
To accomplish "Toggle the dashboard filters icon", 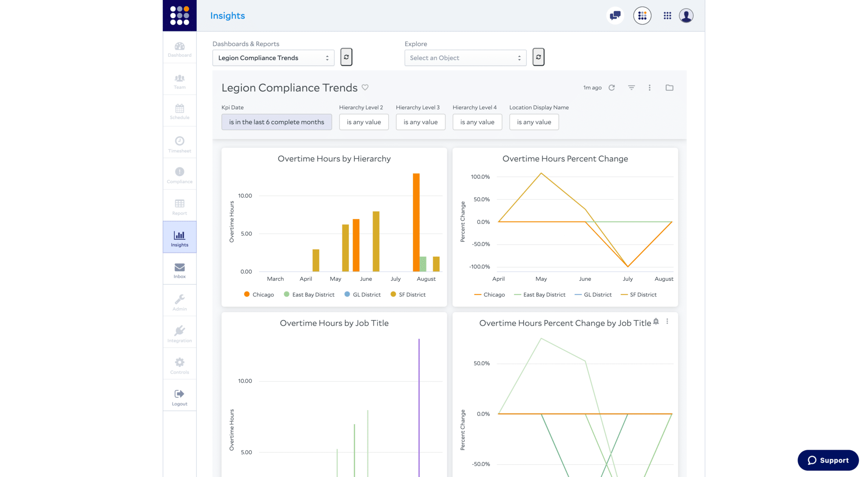I will (632, 88).
